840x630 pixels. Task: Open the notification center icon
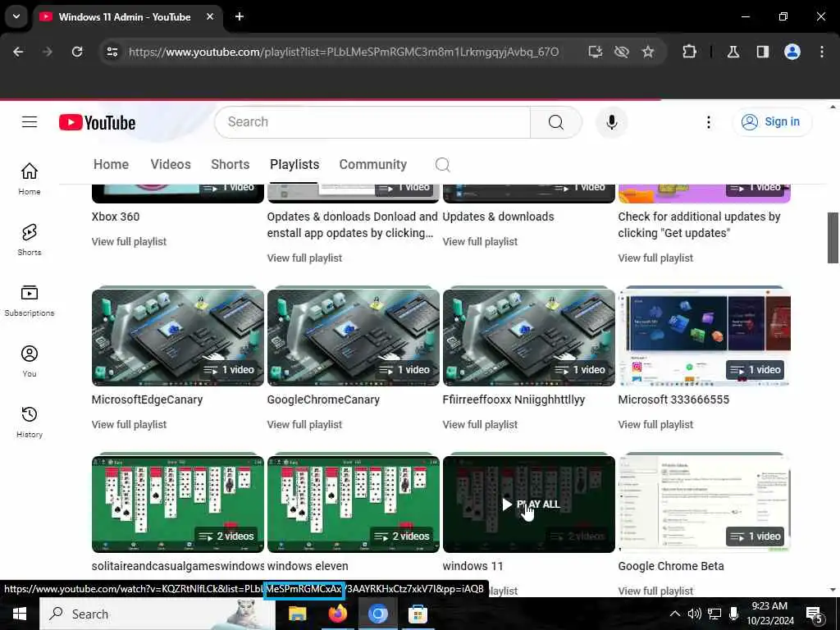[x=815, y=614]
